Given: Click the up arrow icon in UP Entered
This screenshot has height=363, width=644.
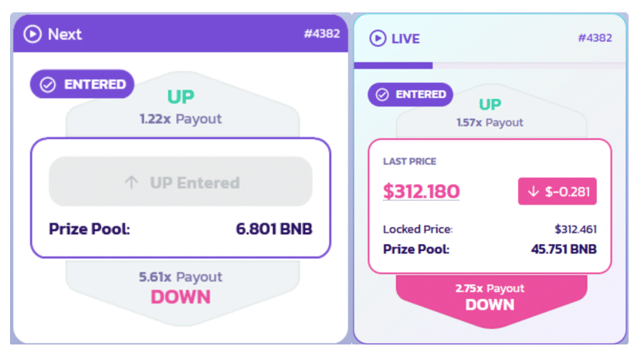Looking at the screenshot, I should click(x=131, y=183).
